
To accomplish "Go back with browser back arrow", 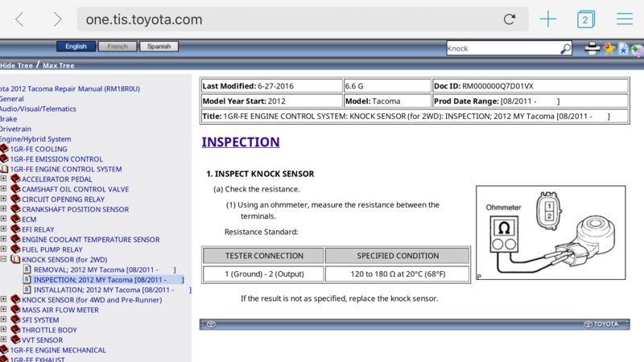I will pos(19,19).
